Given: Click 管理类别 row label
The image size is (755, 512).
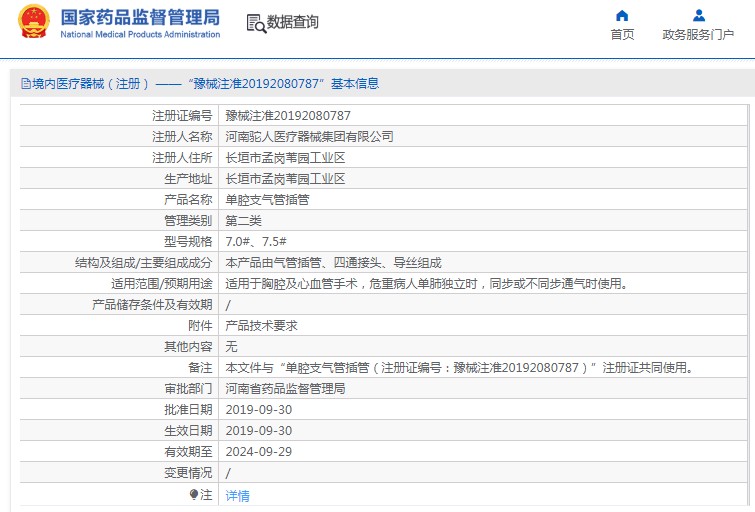Looking at the screenshot, I should point(188,221).
